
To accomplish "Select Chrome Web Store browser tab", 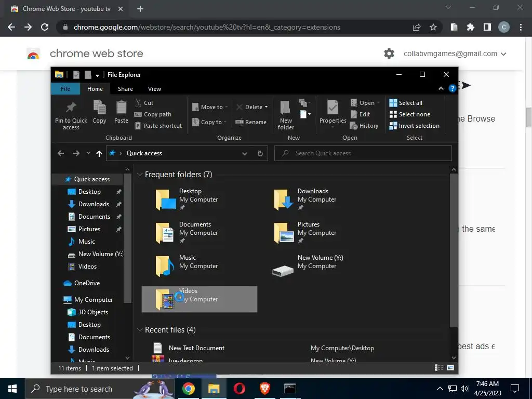I will (x=66, y=9).
